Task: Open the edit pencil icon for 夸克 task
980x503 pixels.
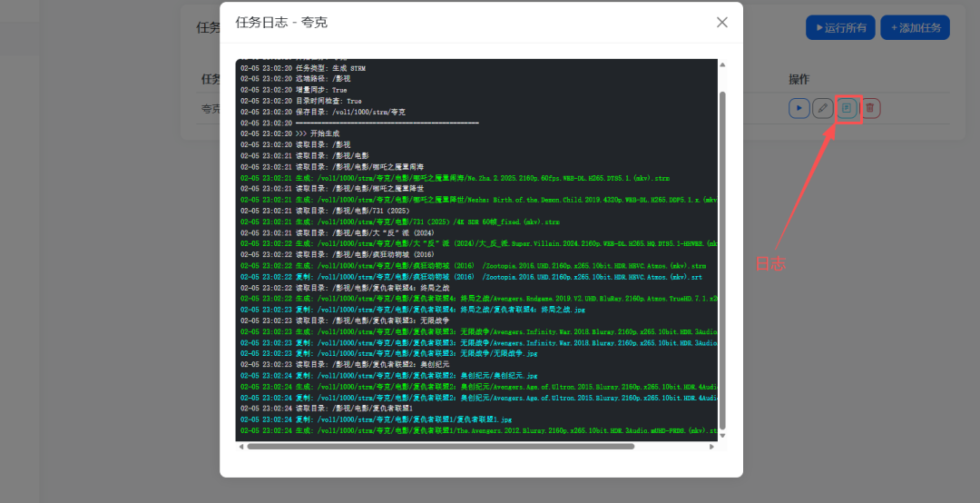Action: point(822,108)
